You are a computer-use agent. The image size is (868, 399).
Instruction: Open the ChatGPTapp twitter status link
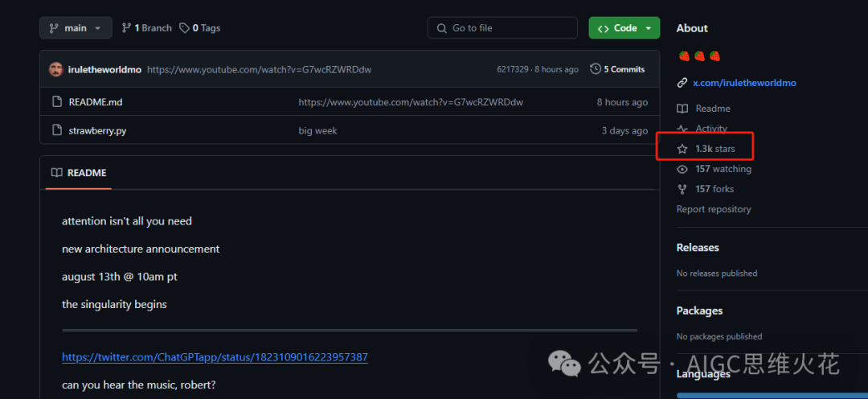(215, 357)
